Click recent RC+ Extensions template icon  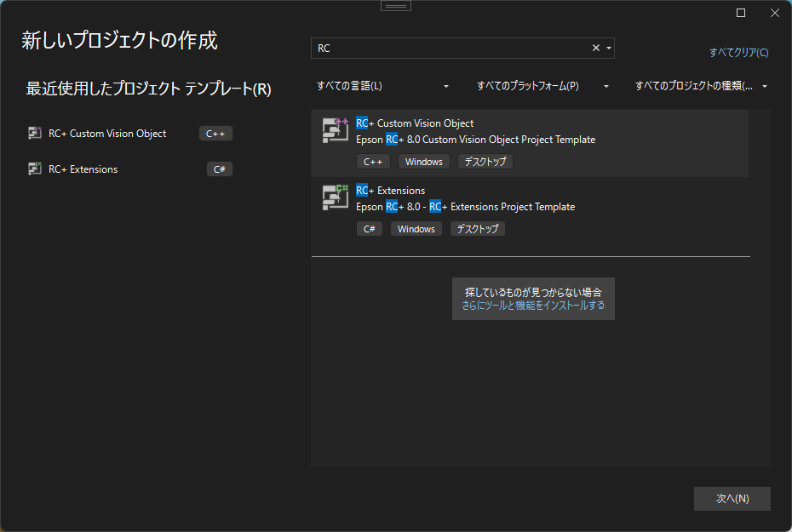coord(35,169)
